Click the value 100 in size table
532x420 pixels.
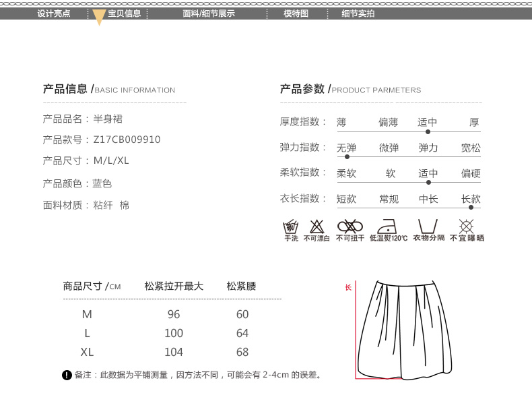coord(174,334)
